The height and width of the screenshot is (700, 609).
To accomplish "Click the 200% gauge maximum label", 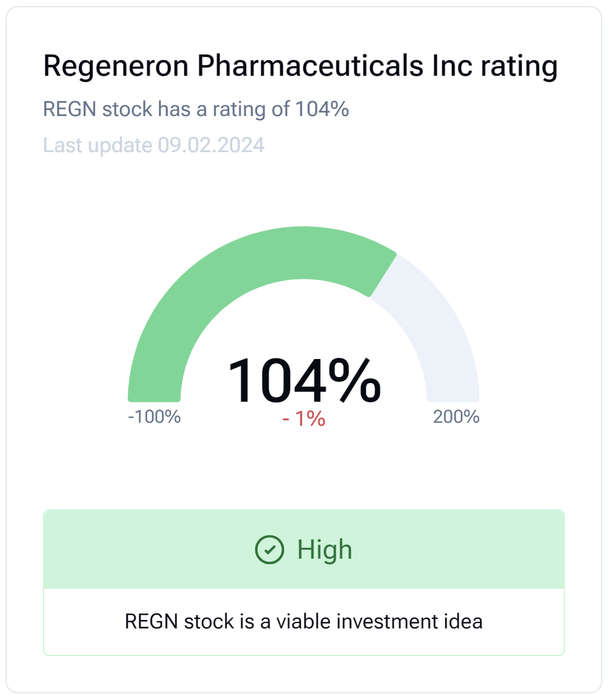I will pos(456,417).
